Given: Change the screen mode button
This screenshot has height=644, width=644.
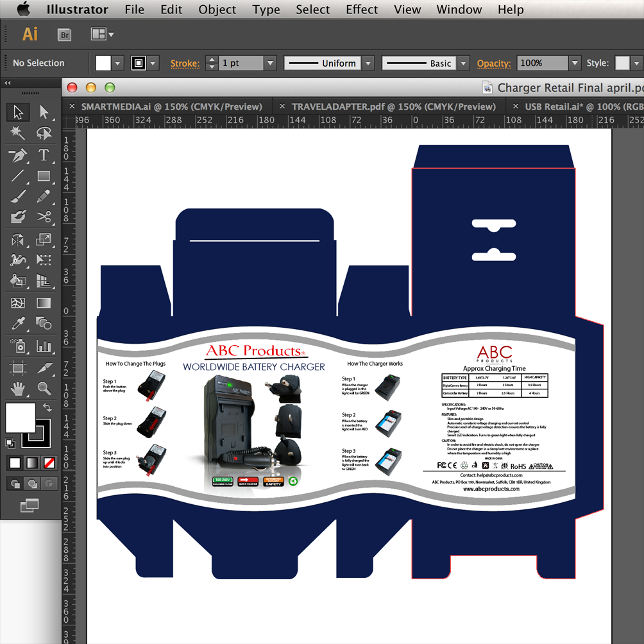Looking at the screenshot, I should coord(30,505).
